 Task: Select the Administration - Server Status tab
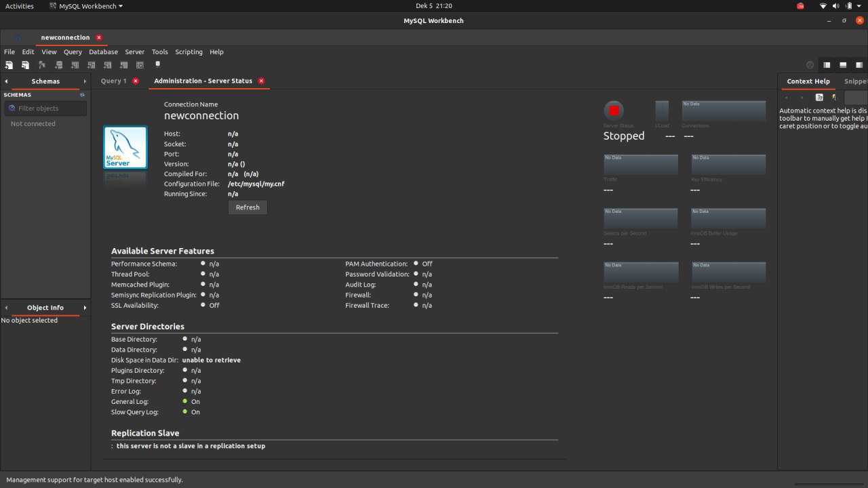(x=203, y=81)
